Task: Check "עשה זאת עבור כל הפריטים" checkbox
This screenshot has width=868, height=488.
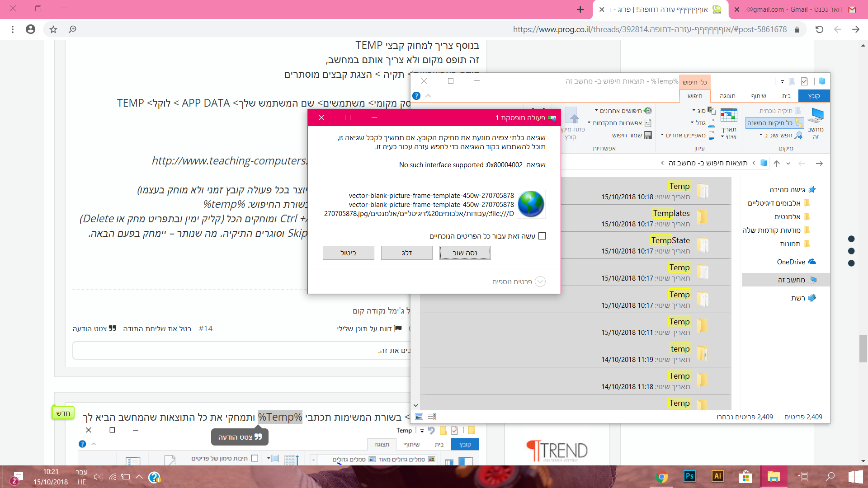Action: coord(542,236)
